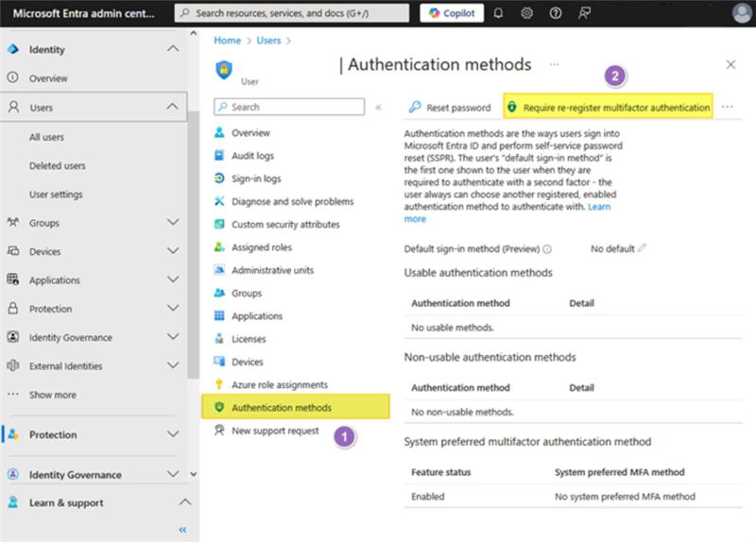Close the Authentication methods pane

pos(730,64)
